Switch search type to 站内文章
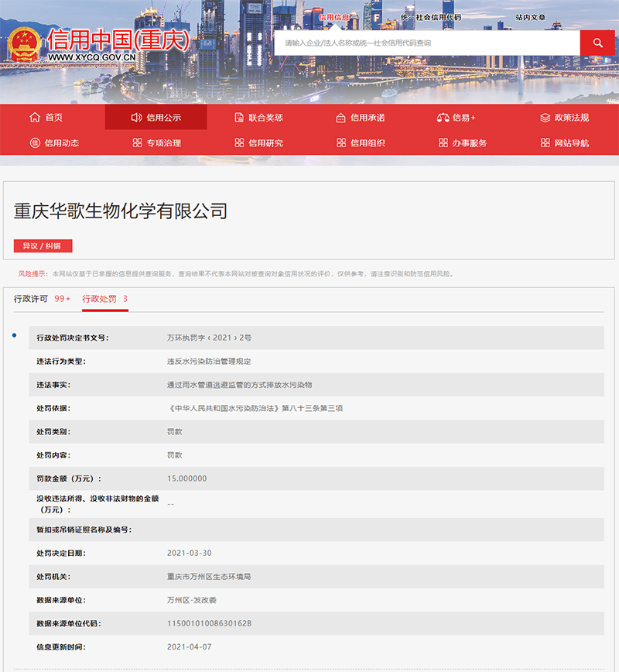Viewport: 619px width, 672px height. point(530,17)
